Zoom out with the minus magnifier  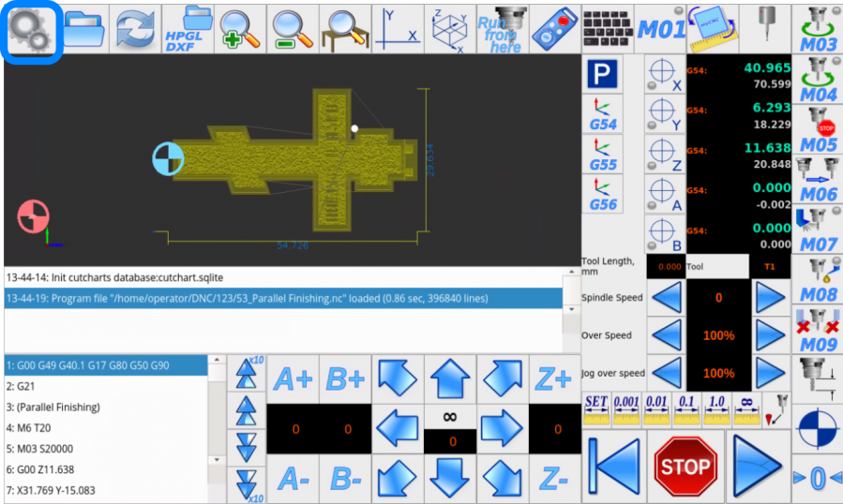click(293, 29)
